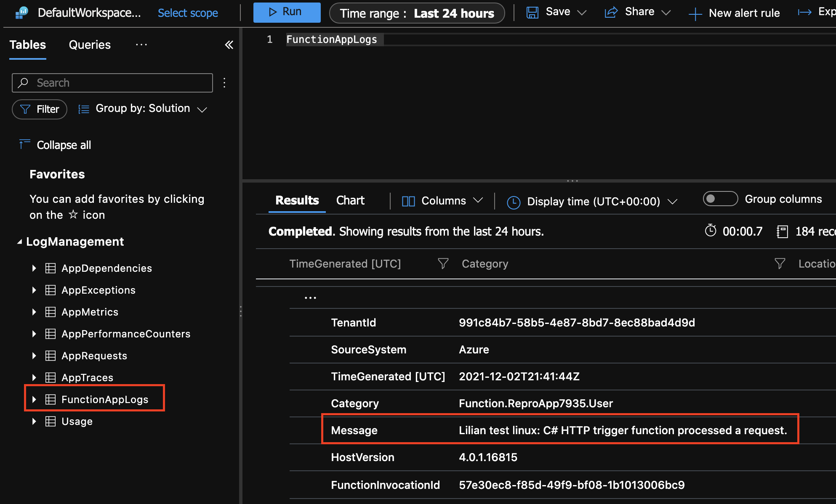This screenshot has width=836, height=504.
Task: Expand the AppTraces table entry
Action: tap(34, 377)
